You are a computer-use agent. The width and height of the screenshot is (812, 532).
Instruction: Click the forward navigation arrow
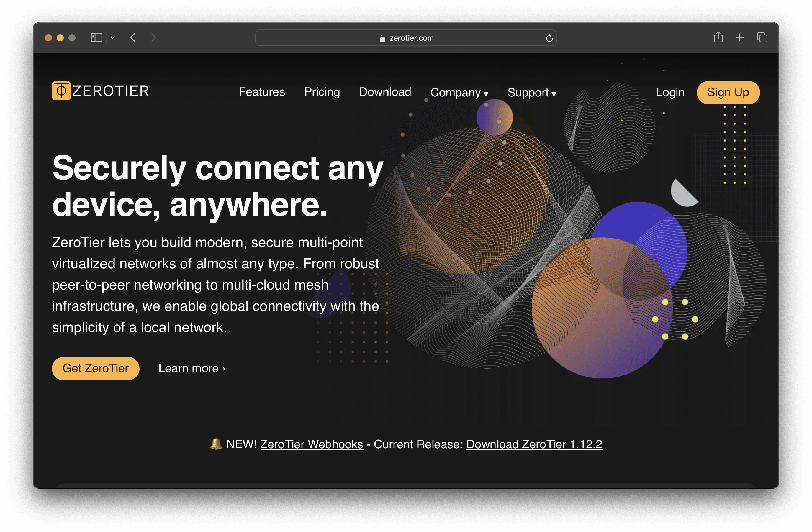[153, 37]
